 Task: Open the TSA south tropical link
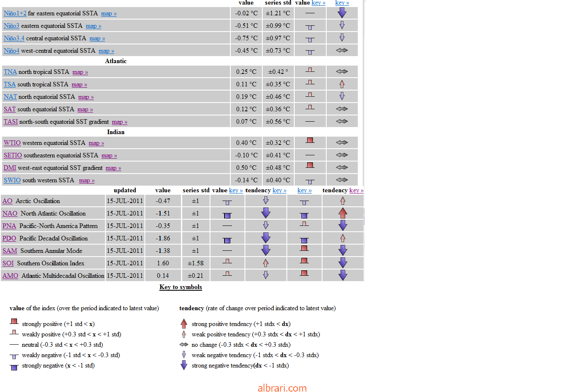click(x=10, y=84)
